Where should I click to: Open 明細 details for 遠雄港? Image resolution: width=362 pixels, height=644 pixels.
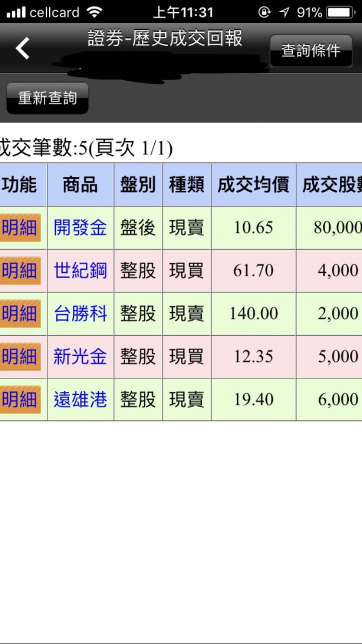click(x=20, y=400)
